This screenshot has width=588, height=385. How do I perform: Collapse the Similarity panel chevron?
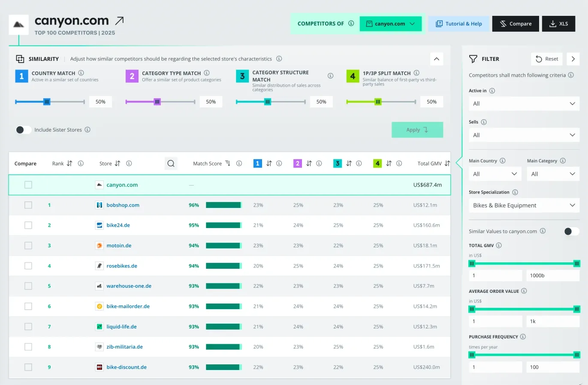tap(437, 59)
